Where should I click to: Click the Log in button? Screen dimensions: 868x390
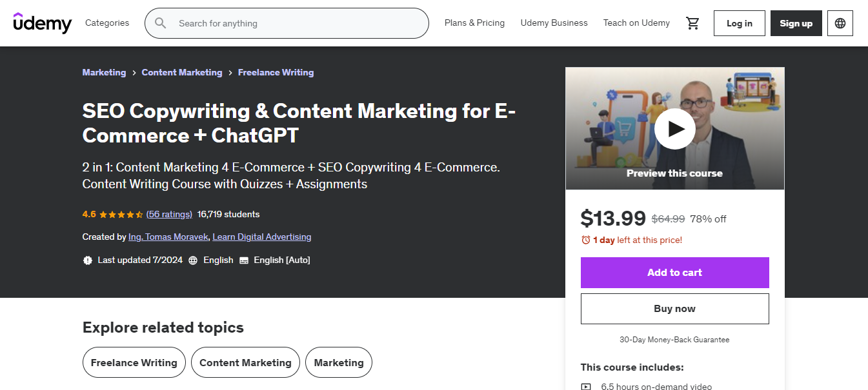740,23
